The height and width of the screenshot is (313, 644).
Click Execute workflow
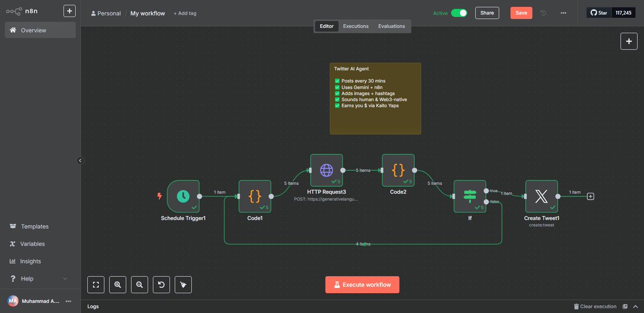pyautogui.click(x=362, y=285)
